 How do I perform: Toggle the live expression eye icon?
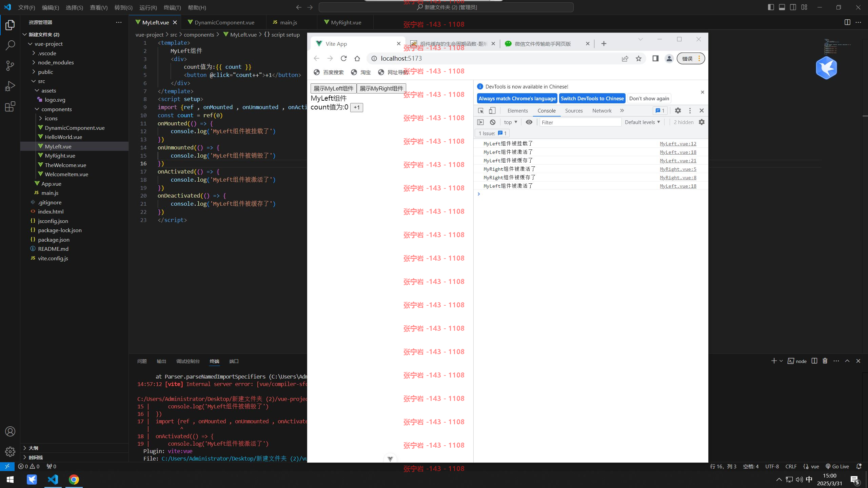[529, 122]
